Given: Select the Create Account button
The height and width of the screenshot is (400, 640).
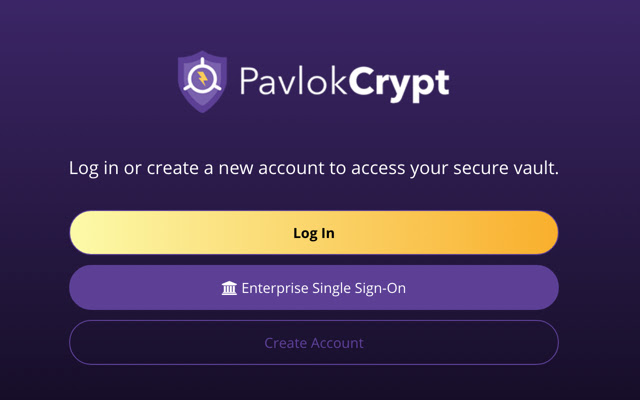Looking at the screenshot, I should pos(313,343).
